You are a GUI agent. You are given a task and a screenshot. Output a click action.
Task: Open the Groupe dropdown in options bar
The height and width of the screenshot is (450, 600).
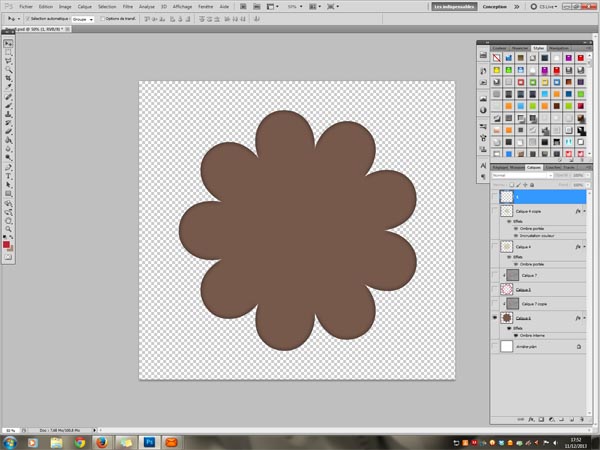coord(83,19)
